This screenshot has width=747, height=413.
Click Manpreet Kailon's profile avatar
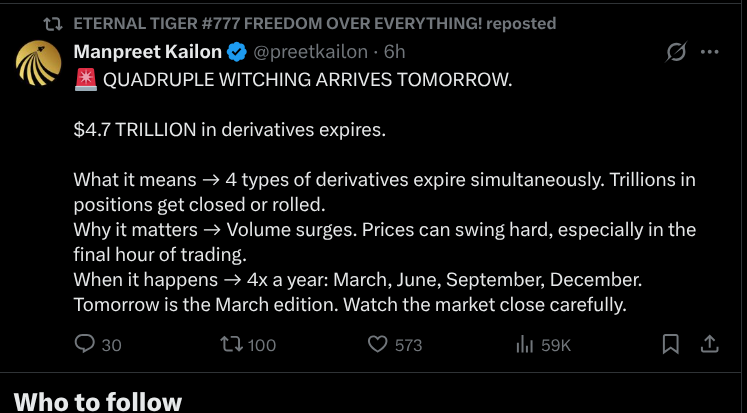click(x=38, y=63)
